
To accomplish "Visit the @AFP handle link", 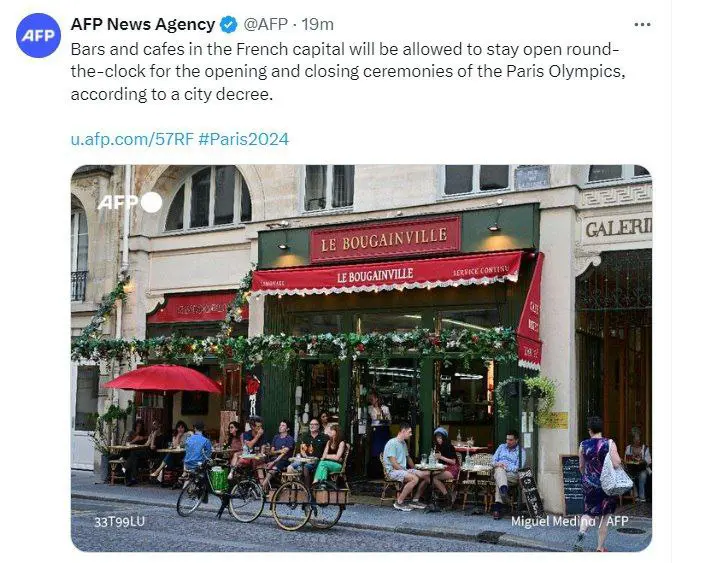I will pyautogui.click(x=265, y=24).
